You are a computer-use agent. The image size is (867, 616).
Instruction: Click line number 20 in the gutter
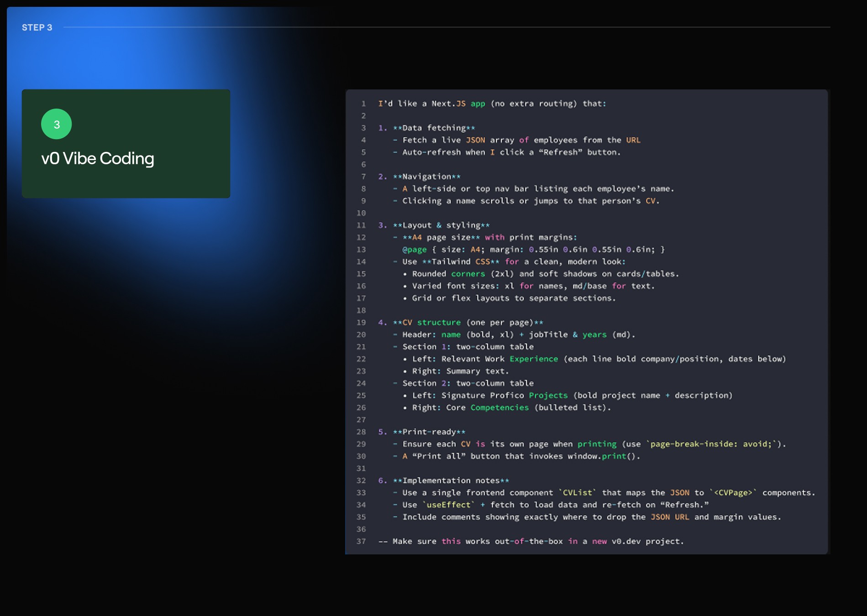[x=362, y=334]
